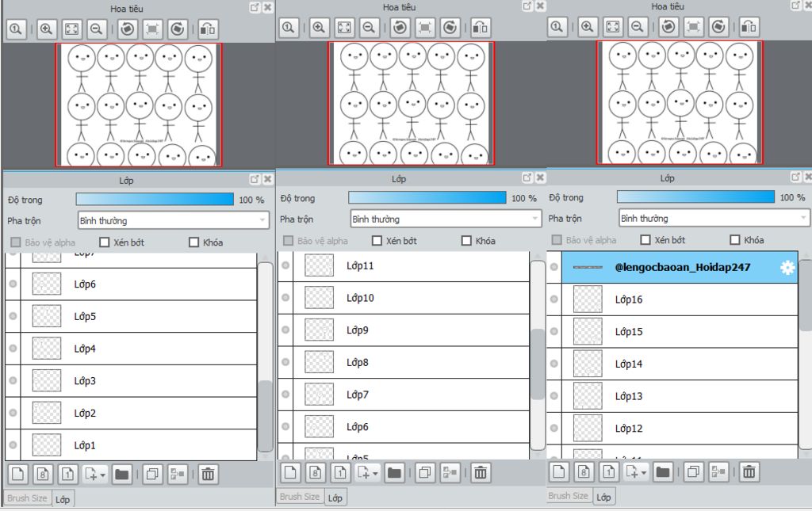Create new color layer in left layer panel
This screenshot has height=511, width=812.
click(17, 474)
